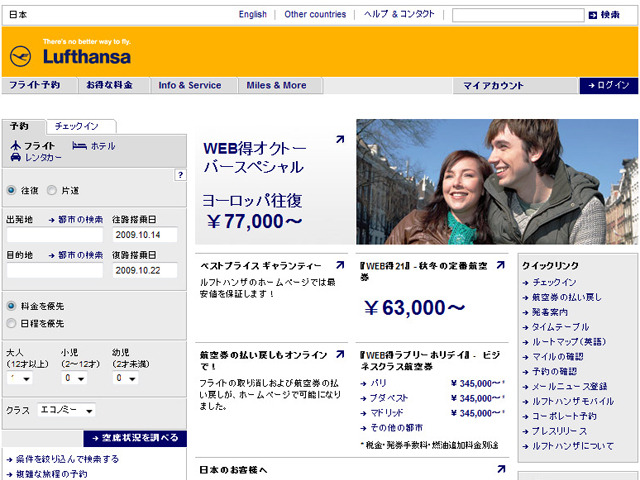The height and width of the screenshot is (480, 640).
Task: Click the ¥63,000〜 fare price
Action: tap(414, 308)
